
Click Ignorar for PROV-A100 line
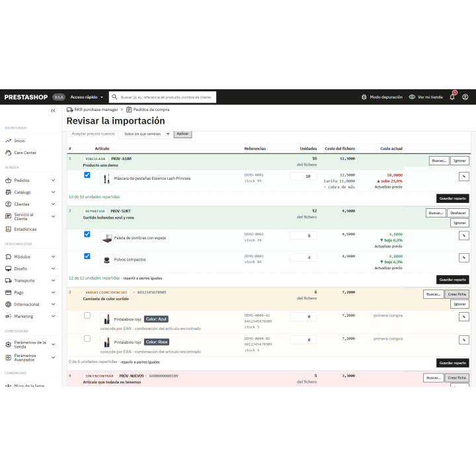tap(459, 161)
